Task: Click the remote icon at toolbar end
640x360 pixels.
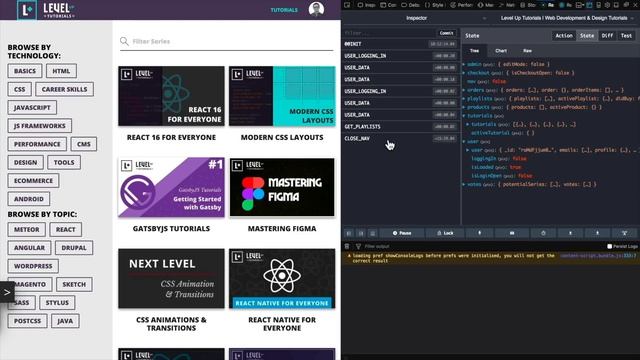Action: click(624, 233)
